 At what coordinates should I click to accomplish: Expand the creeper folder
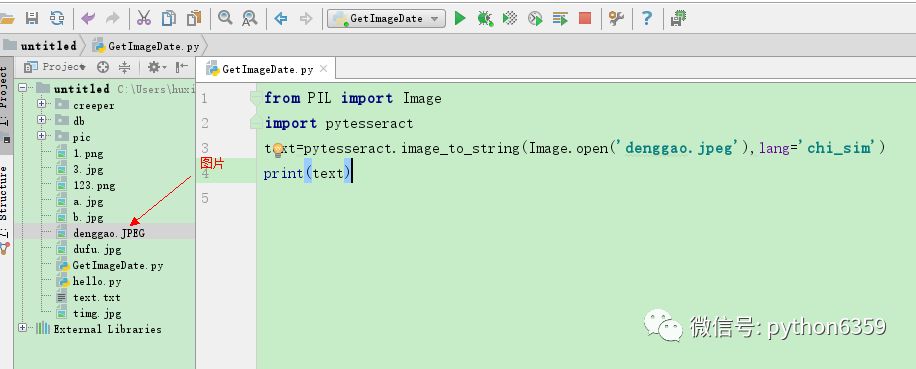pos(41,104)
